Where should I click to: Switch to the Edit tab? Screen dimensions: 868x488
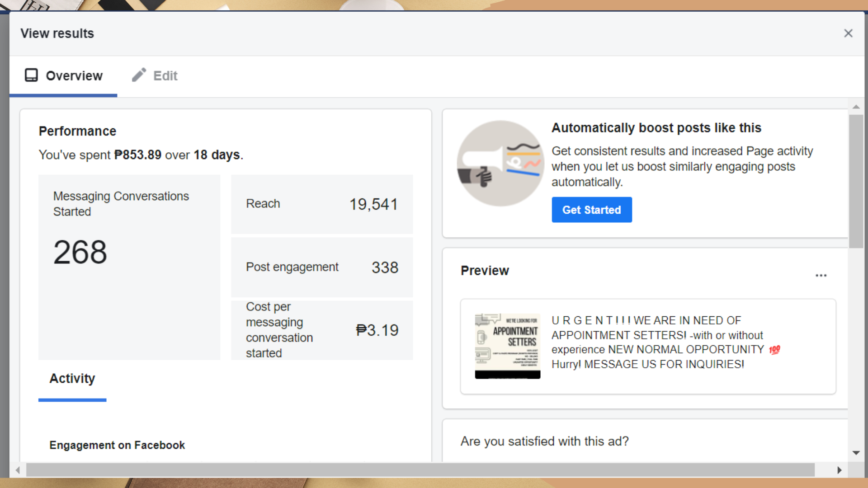tap(165, 76)
